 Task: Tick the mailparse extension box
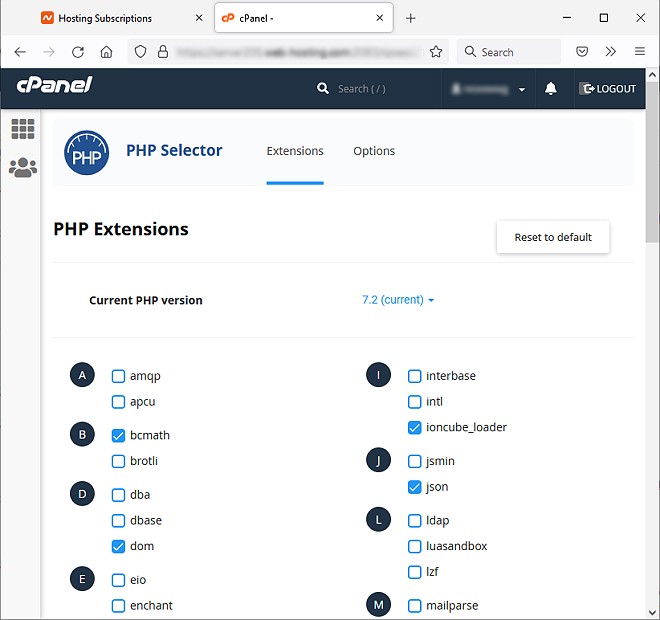pyautogui.click(x=415, y=606)
